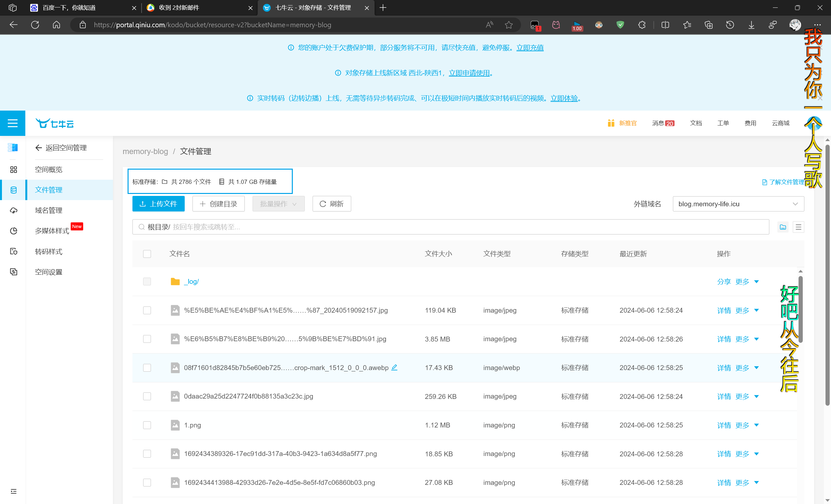Go back with browser back arrow

click(x=14, y=25)
